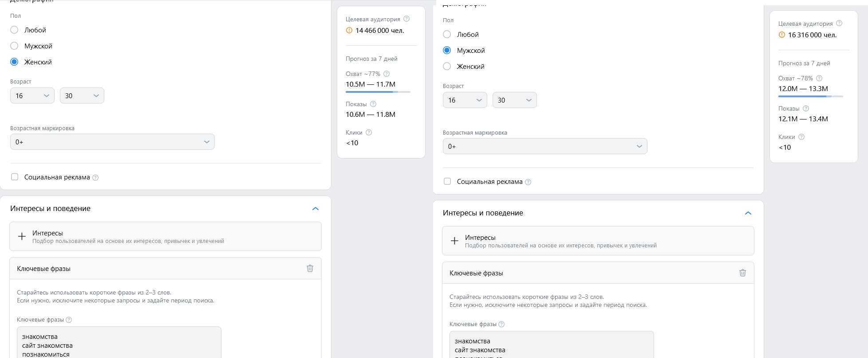Click Интересы add row in left form
This screenshot has width=868, height=358.
(166, 236)
